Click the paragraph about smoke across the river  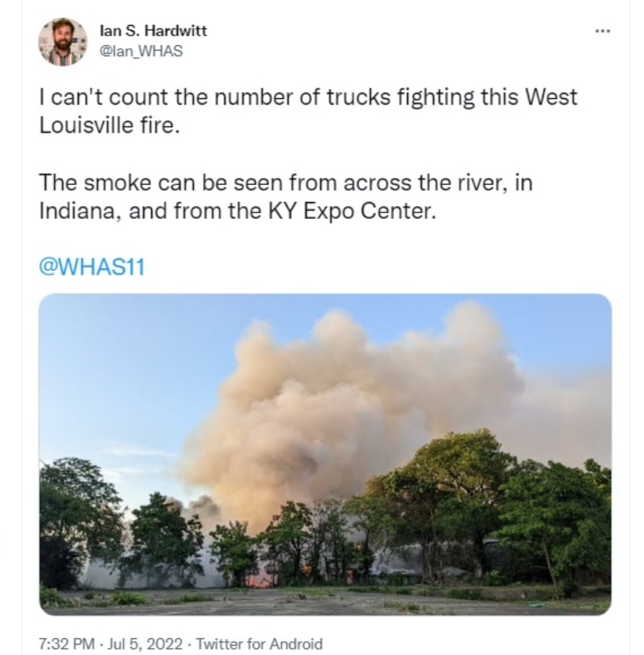(286, 197)
